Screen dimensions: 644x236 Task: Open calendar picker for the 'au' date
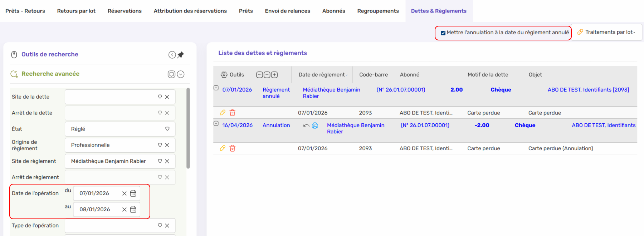(x=133, y=210)
